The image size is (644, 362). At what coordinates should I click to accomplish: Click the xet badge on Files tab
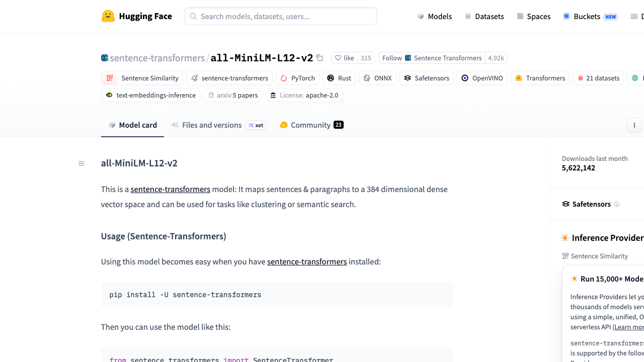coord(256,125)
